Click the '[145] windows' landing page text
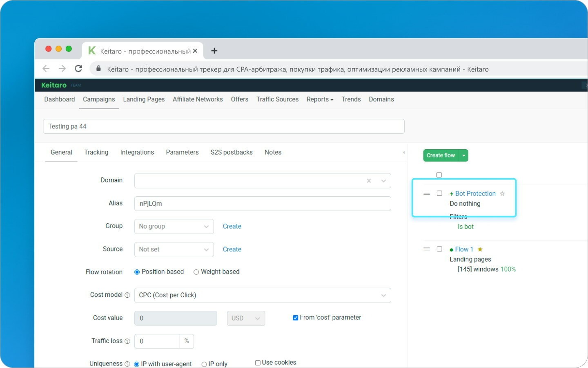Viewport: 588px width, 368px height. click(478, 269)
